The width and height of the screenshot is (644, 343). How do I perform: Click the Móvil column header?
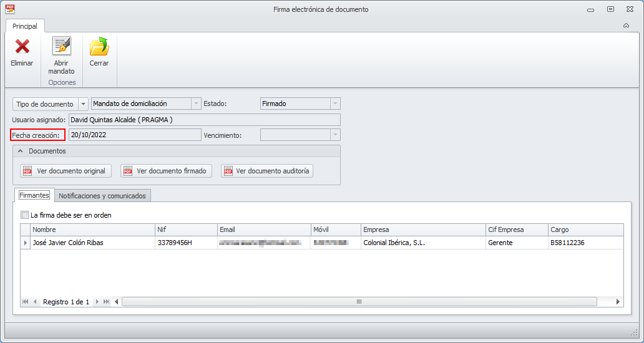click(x=336, y=229)
